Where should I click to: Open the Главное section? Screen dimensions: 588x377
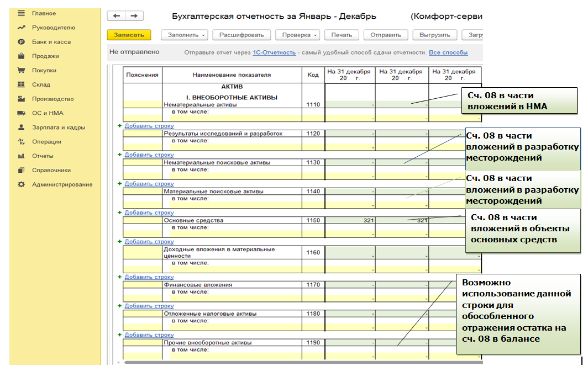point(44,13)
